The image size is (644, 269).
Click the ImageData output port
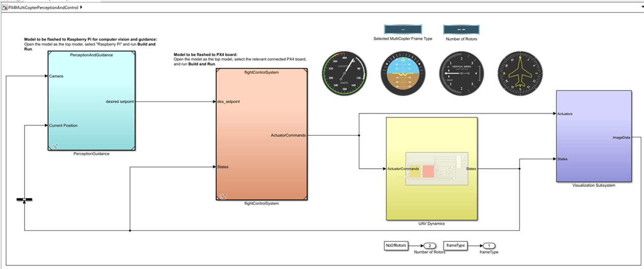click(621, 137)
